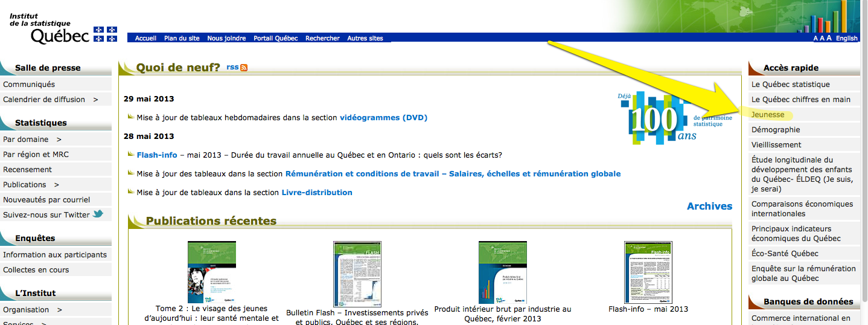868x325 pixels.
Task: Open Plan du site in top menu
Action: coord(182,39)
